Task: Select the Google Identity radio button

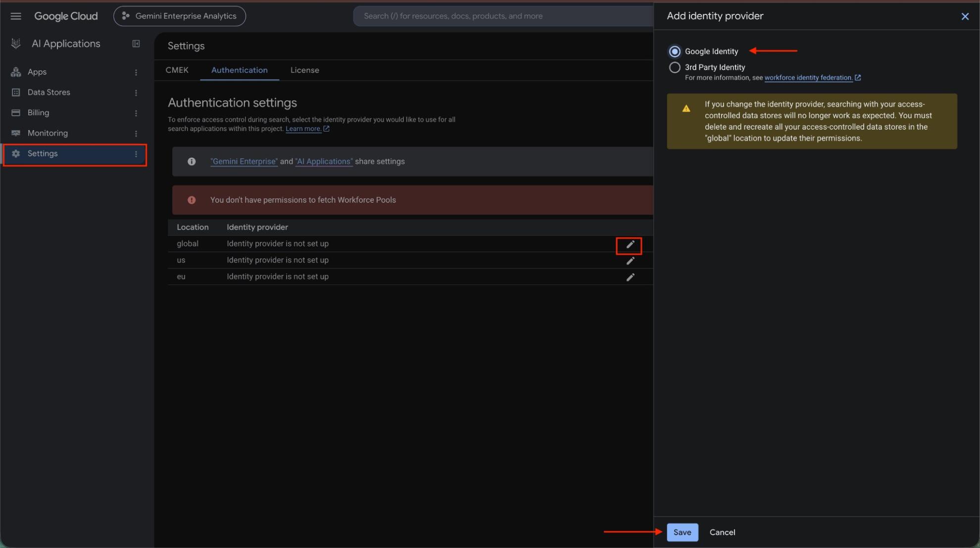Action: coord(674,51)
